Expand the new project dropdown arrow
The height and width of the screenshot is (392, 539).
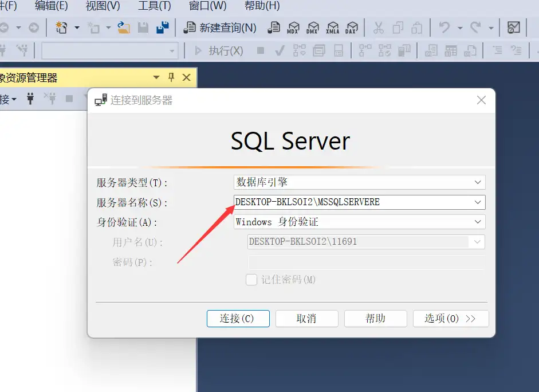pyautogui.click(x=77, y=28)
